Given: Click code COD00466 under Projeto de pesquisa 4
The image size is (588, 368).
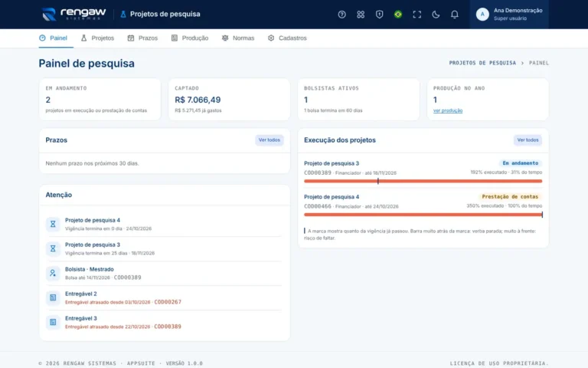Looking at the screenshot, I should 318,206.
